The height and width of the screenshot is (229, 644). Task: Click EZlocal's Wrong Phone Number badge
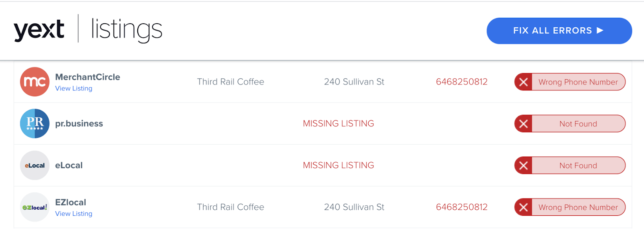[578, 207]
